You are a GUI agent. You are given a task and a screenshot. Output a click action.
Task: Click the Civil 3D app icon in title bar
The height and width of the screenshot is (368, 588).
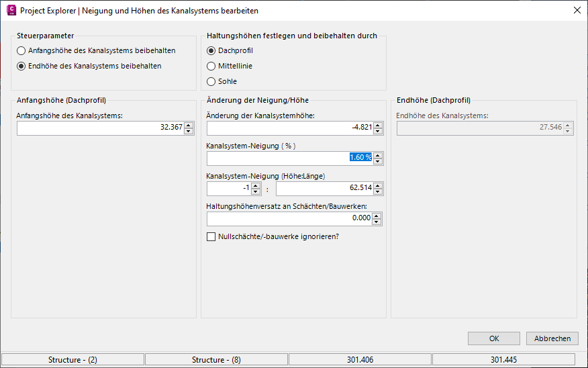click(x=11, y=10)
